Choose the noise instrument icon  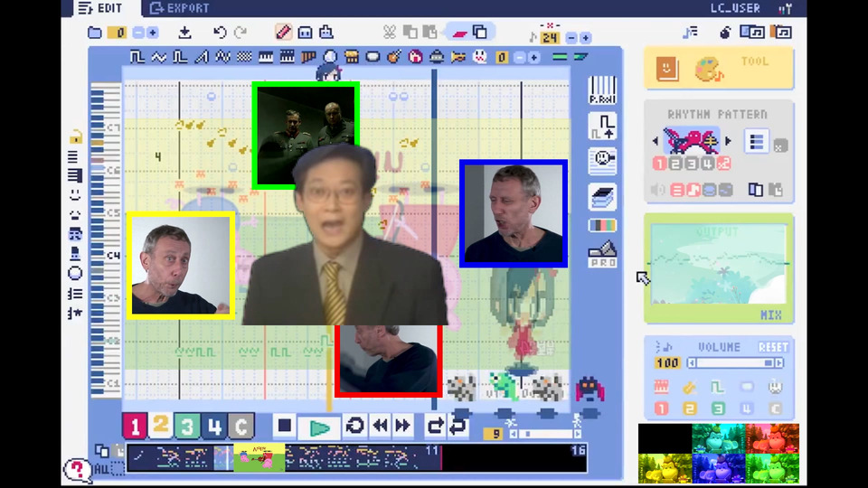click(244, 57)
